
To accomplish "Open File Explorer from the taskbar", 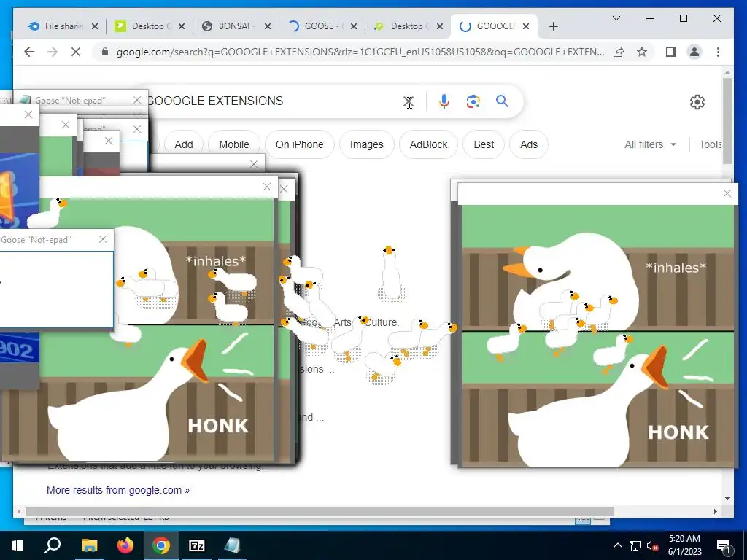I will (89, 545).
